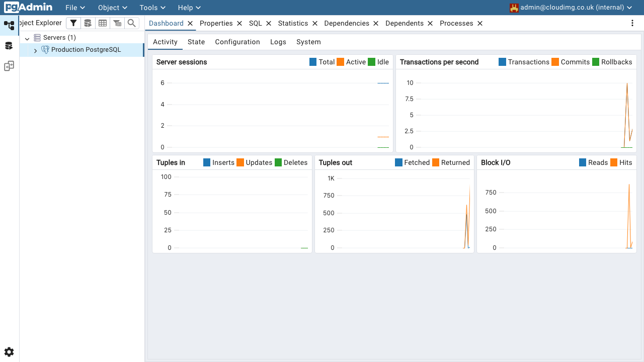Open the Tools menu

pos(152,8)
